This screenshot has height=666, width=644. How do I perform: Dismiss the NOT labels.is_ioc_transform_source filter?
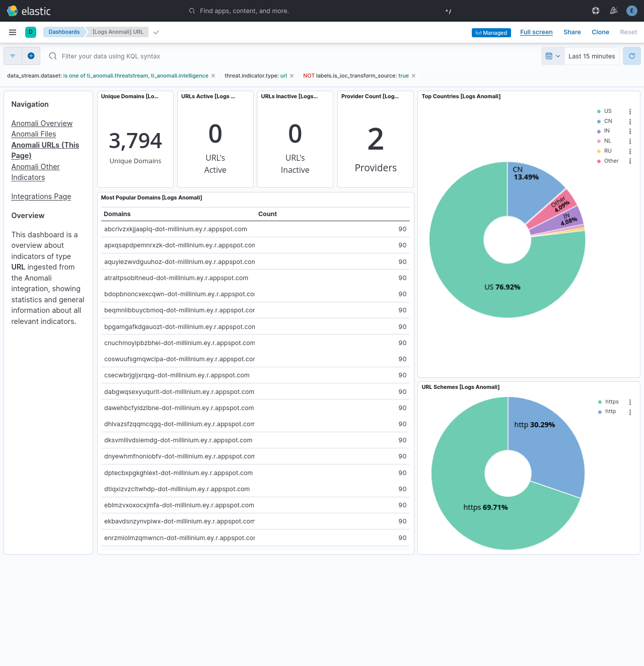413,76
